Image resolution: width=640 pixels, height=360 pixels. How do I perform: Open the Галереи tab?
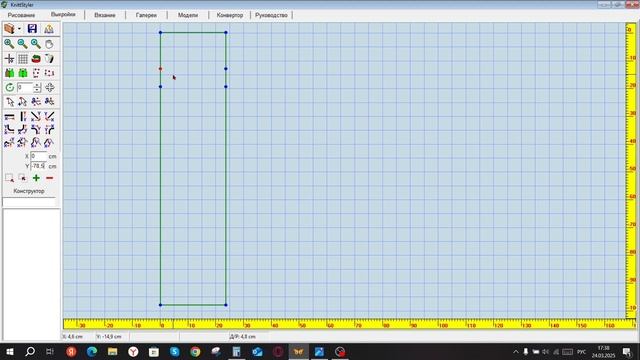(x=146, y=15)
